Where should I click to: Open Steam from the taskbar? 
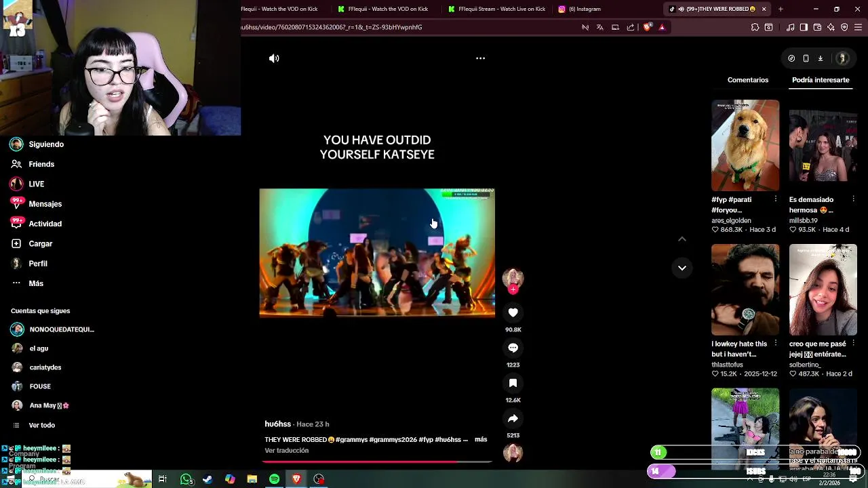tap(208, 479)
